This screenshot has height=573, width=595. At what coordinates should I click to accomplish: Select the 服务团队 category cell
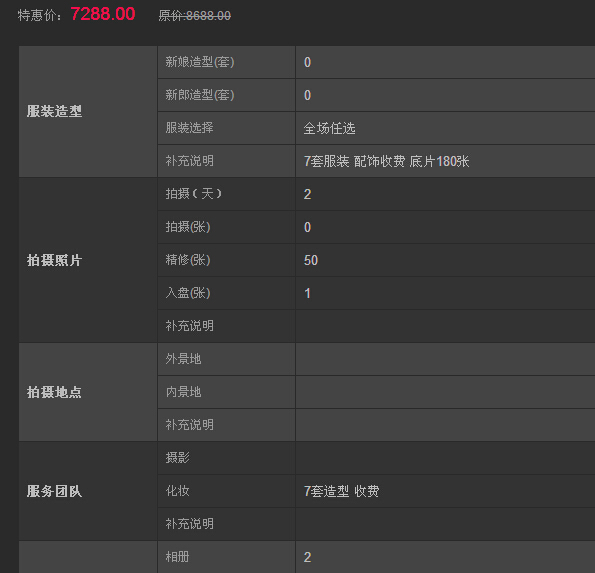88,491
